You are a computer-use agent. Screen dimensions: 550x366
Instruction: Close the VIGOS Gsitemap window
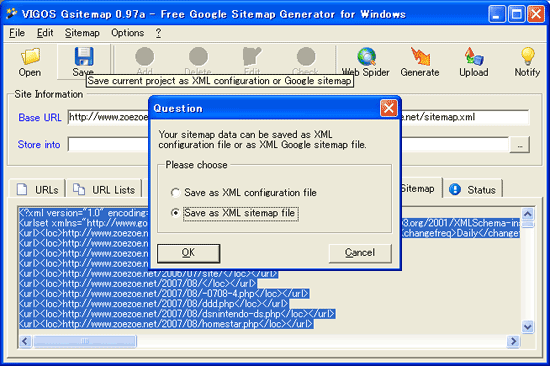536,14
